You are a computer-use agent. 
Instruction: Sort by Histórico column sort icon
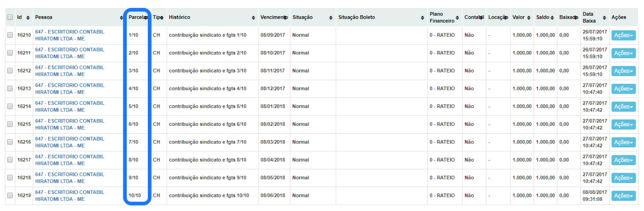tap(253, 18)
